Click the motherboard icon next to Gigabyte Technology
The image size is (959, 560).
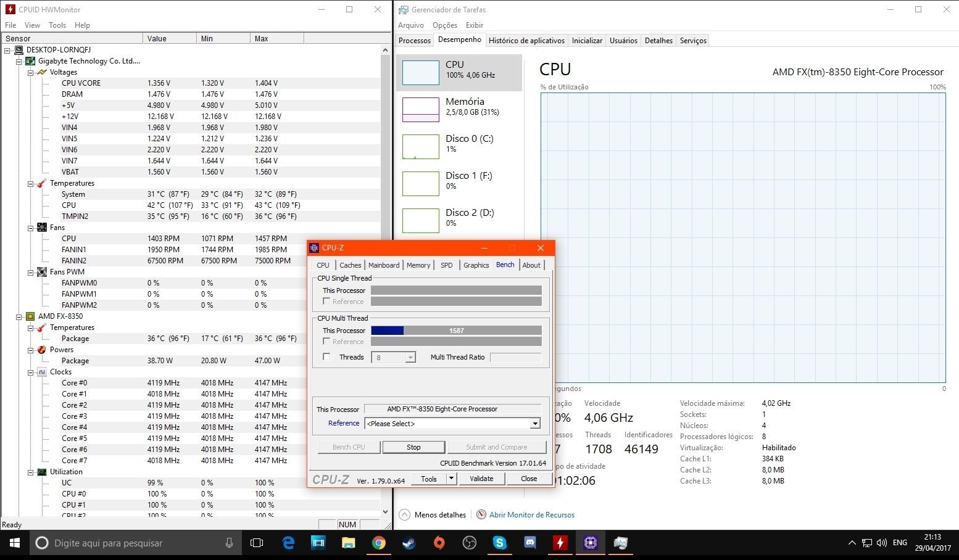(x=30, y=61)
